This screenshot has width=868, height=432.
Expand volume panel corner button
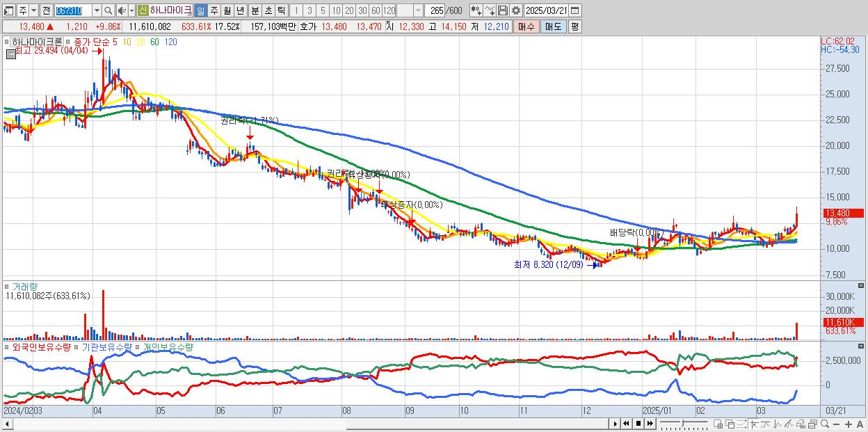[862, 285]
